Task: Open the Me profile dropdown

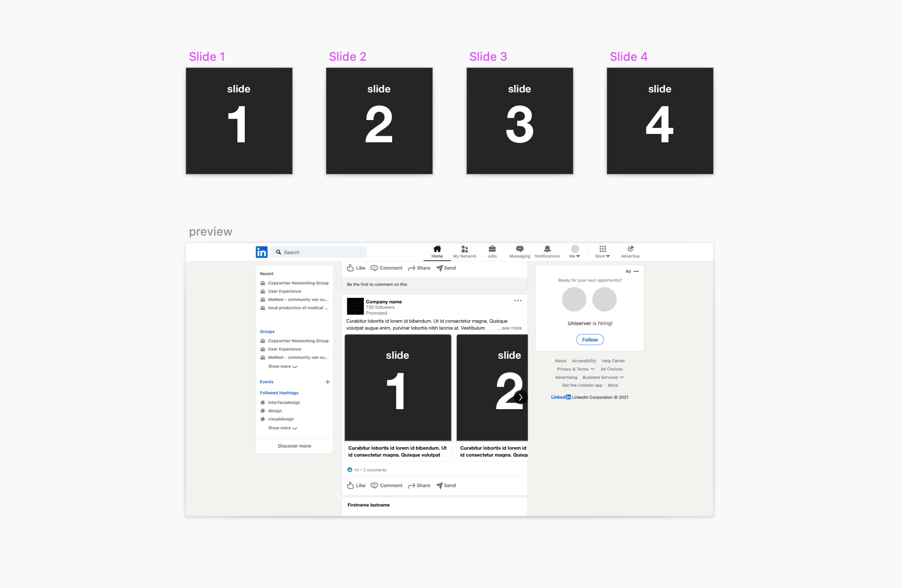Action: [575, 252]
